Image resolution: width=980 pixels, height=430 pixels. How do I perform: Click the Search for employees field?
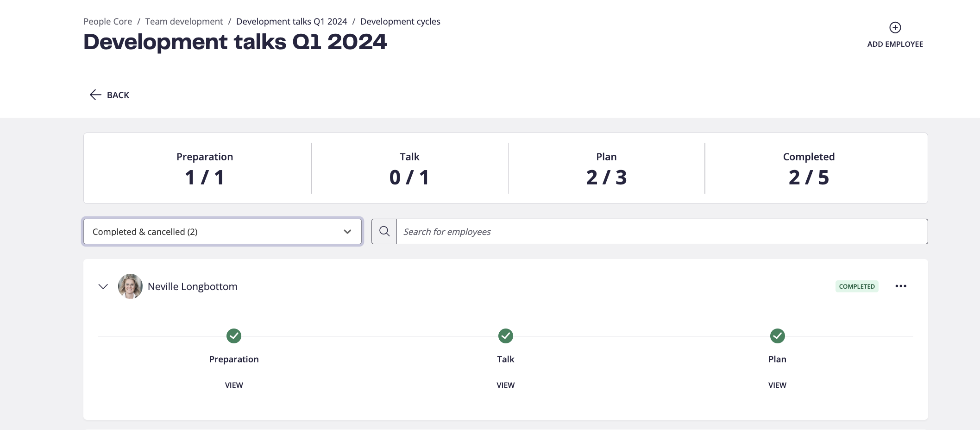point(662,232)
